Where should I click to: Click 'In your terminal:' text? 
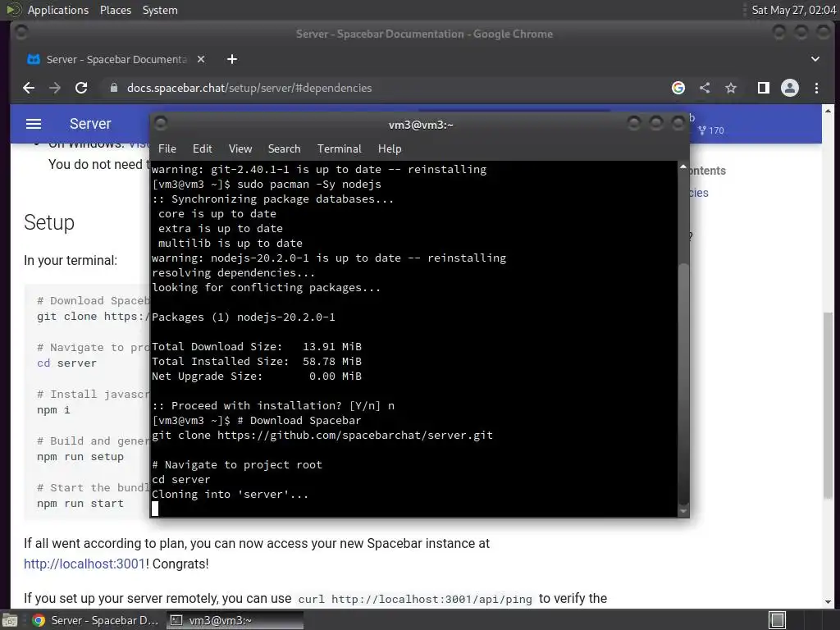(71, 260)
